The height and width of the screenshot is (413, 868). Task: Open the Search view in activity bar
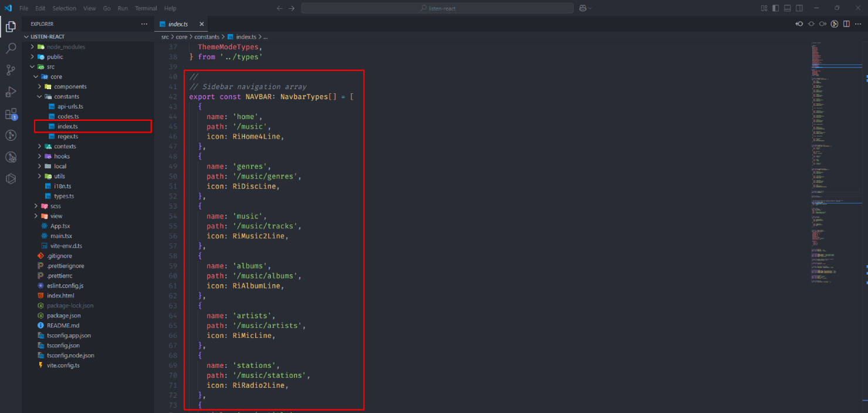coord(11,48)
